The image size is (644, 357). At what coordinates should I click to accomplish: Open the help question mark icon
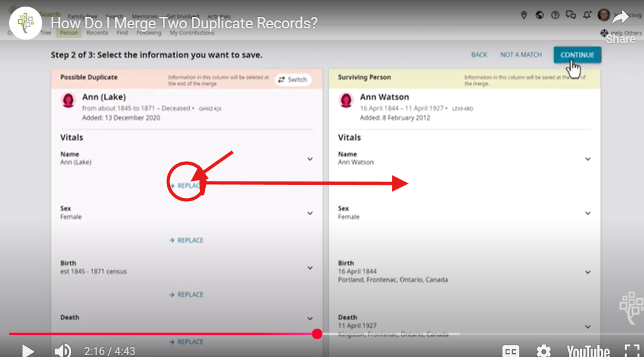point(555,15)
